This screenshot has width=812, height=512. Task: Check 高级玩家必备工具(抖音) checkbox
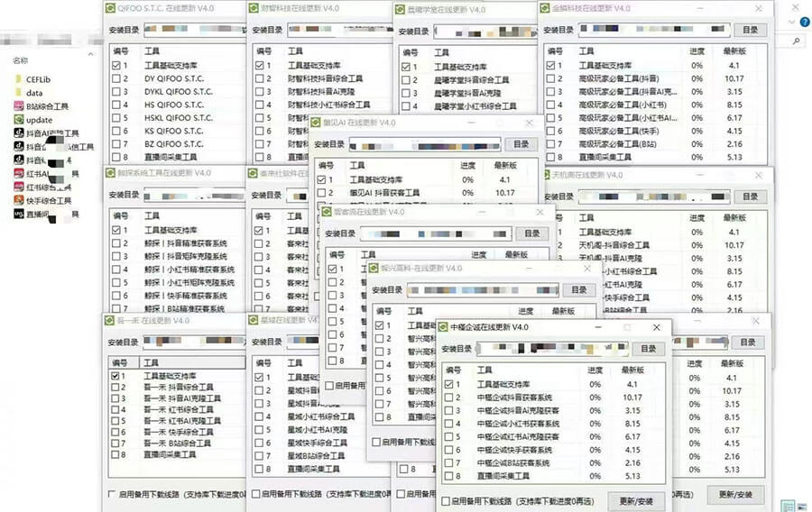coord(550,78)
